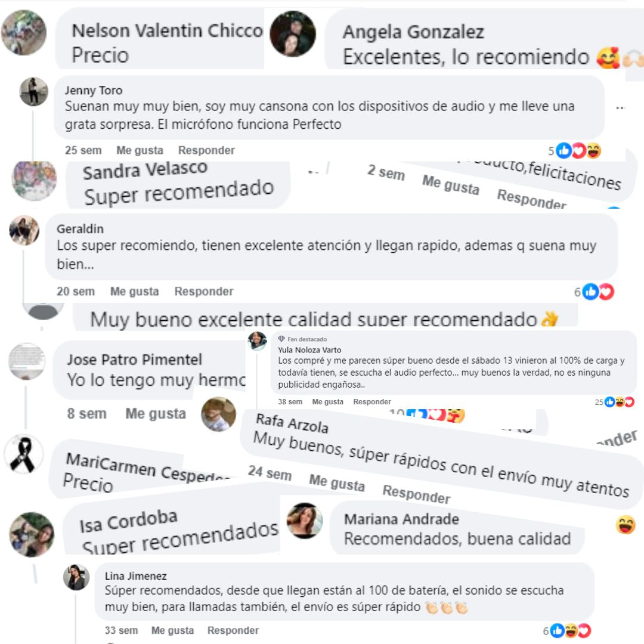Click the Fan destacado diamond badge icon
644x644 pixels.
[281, 339]
